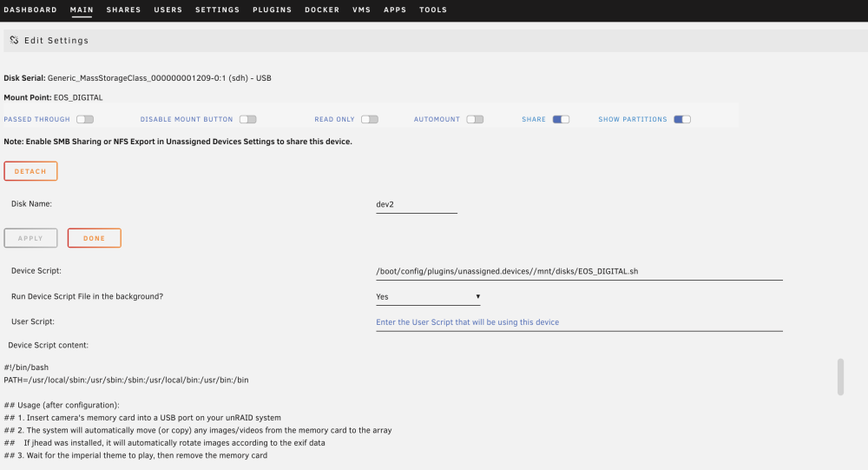The image size is (868, 470).
Task: Switch to the Users tab
Action: coord(168,10)
